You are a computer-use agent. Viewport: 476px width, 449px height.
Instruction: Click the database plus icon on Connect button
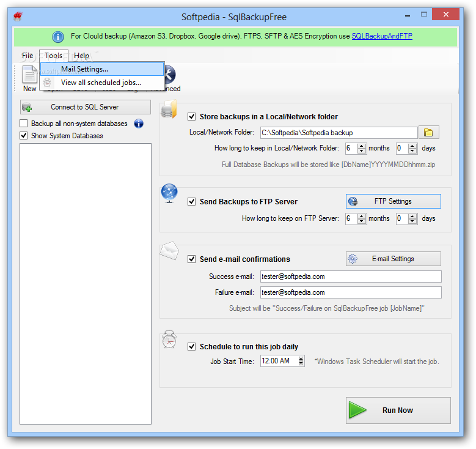pyautogui.click(x=27, y=107)
